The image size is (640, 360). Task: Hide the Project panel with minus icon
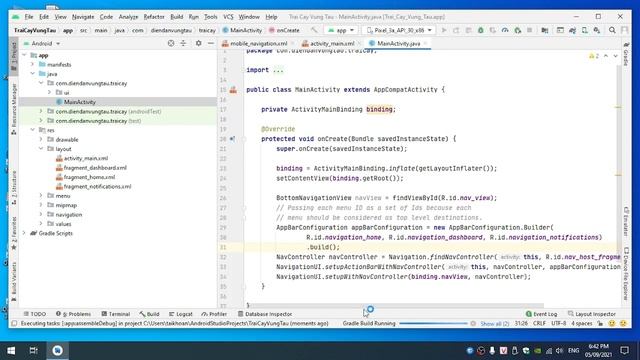pyautogui.click(x=211, y=43)
